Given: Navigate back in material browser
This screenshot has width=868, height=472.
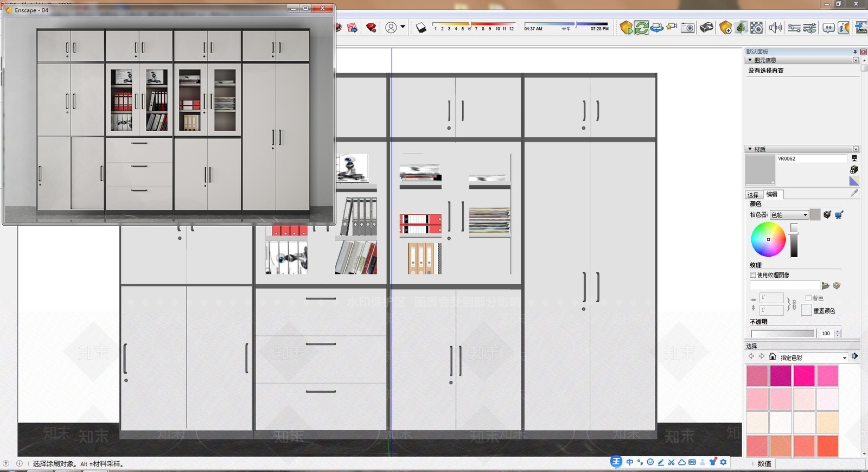Looking at the screenshot, I should click(751, 356).
